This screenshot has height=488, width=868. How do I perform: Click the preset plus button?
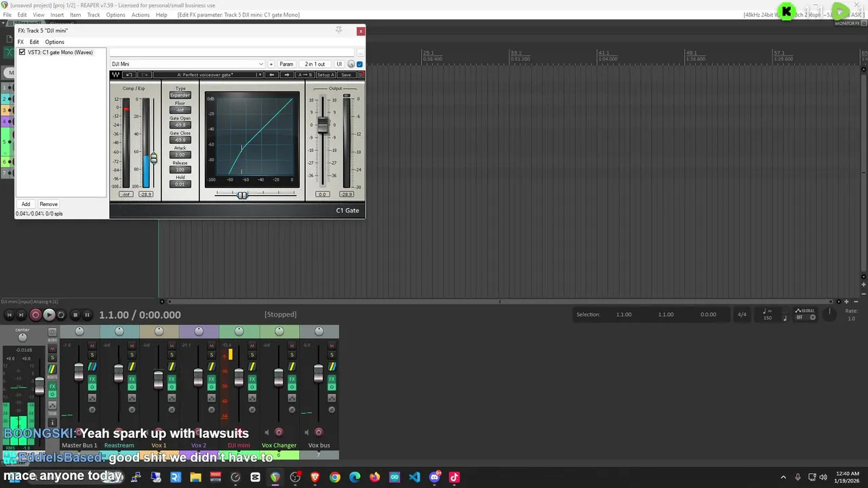tap(271, 64)
